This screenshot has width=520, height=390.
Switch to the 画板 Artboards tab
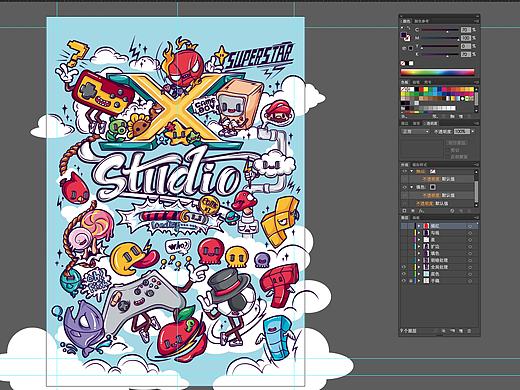click(416, 218)
